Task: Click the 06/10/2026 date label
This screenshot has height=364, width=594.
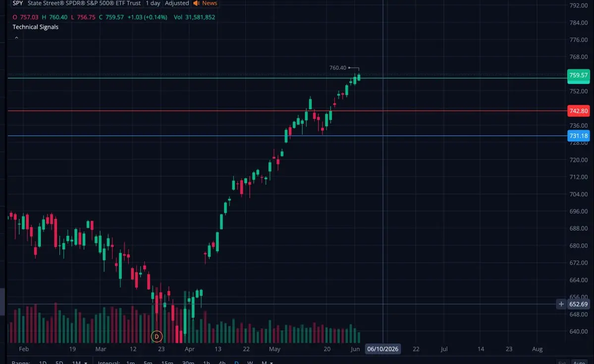Action: [382, 349]
